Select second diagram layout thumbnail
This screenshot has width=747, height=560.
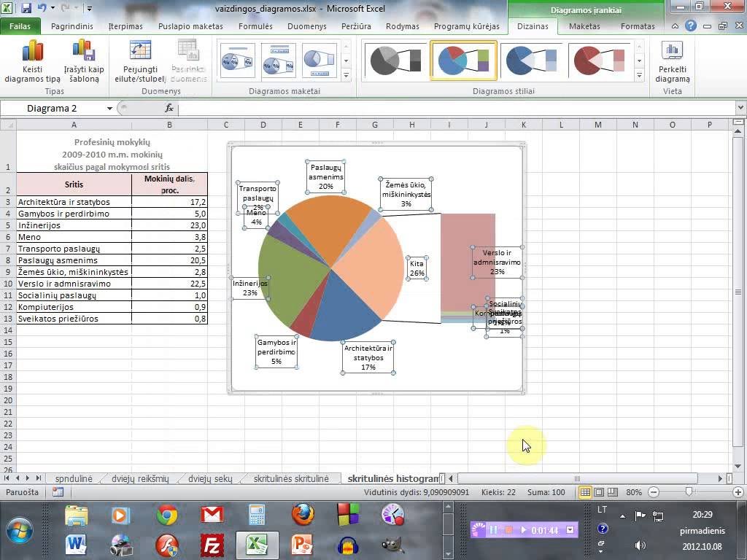[278, 61]
